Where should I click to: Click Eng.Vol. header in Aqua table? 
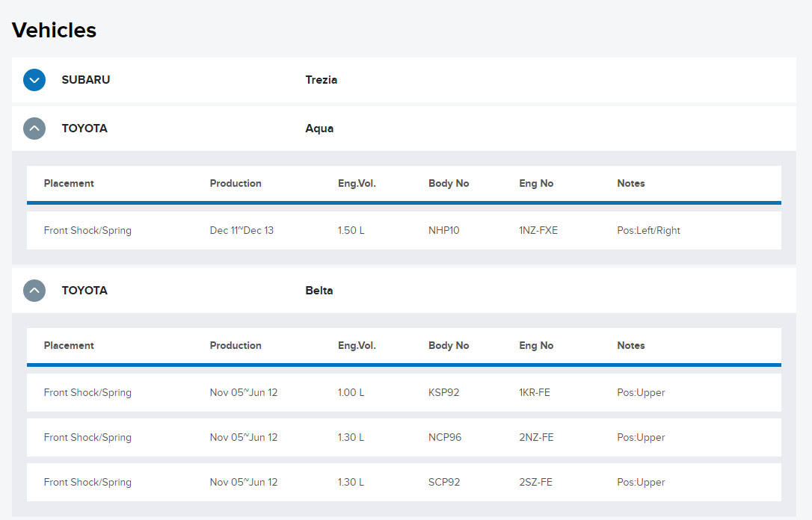(357, 183)
